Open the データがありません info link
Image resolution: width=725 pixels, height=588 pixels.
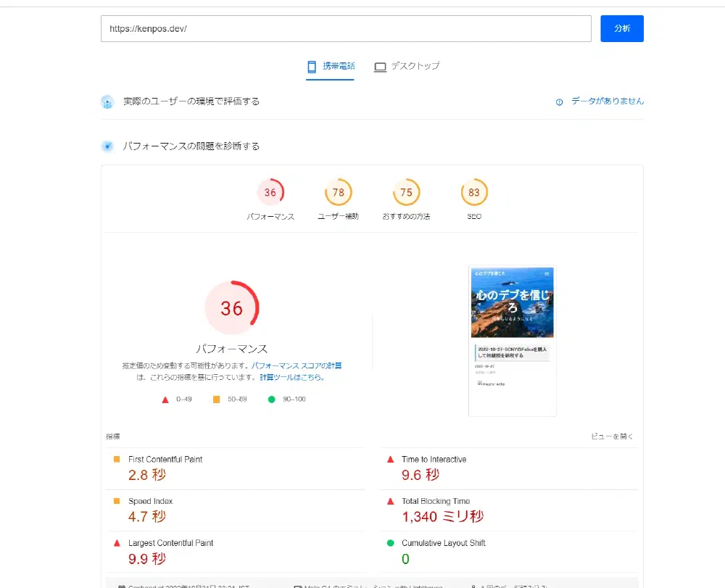pyautogui.click(x=607, y=101)
